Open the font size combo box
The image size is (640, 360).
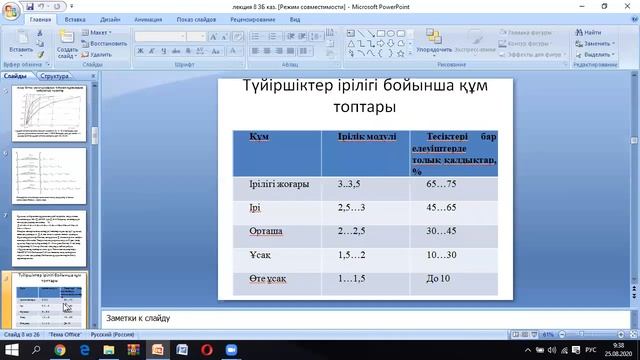coord(196,37)
